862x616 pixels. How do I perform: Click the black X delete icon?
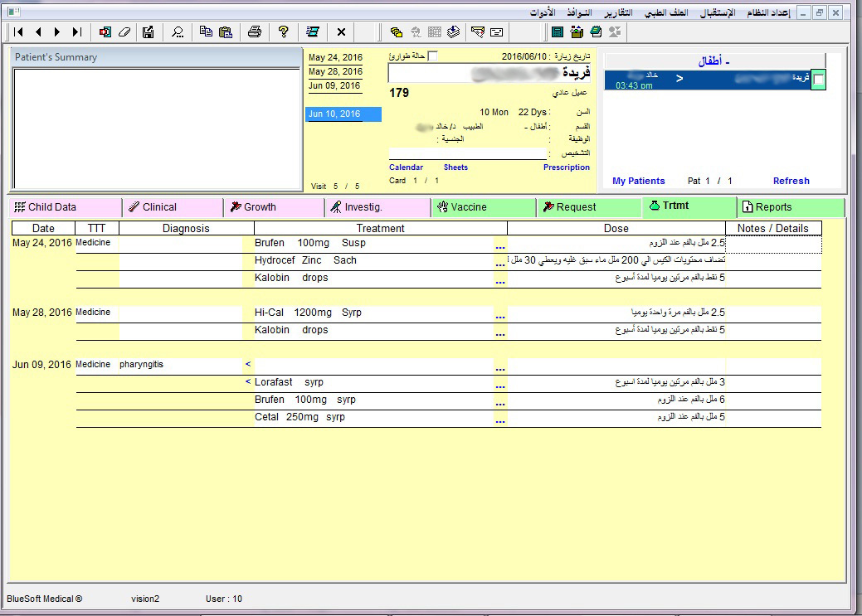341,32
